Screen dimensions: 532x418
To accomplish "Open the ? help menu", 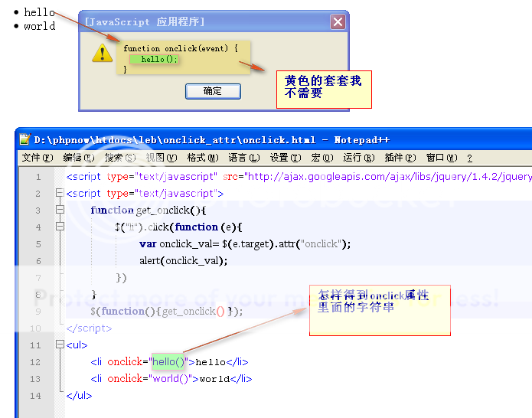I will click(469, 158).
